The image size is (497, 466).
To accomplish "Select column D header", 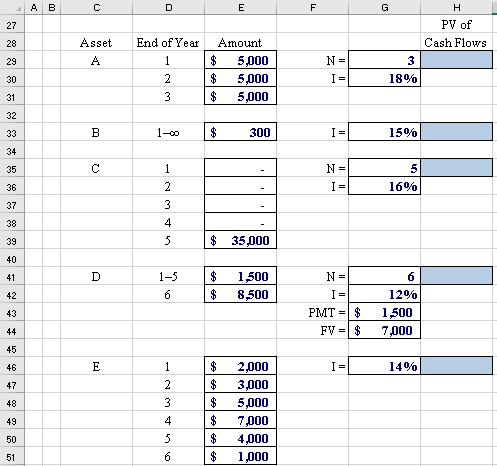I will point(169,7).
